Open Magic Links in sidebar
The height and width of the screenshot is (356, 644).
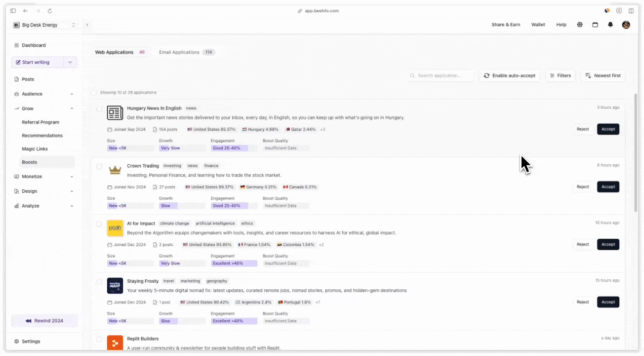coord(35,149)
